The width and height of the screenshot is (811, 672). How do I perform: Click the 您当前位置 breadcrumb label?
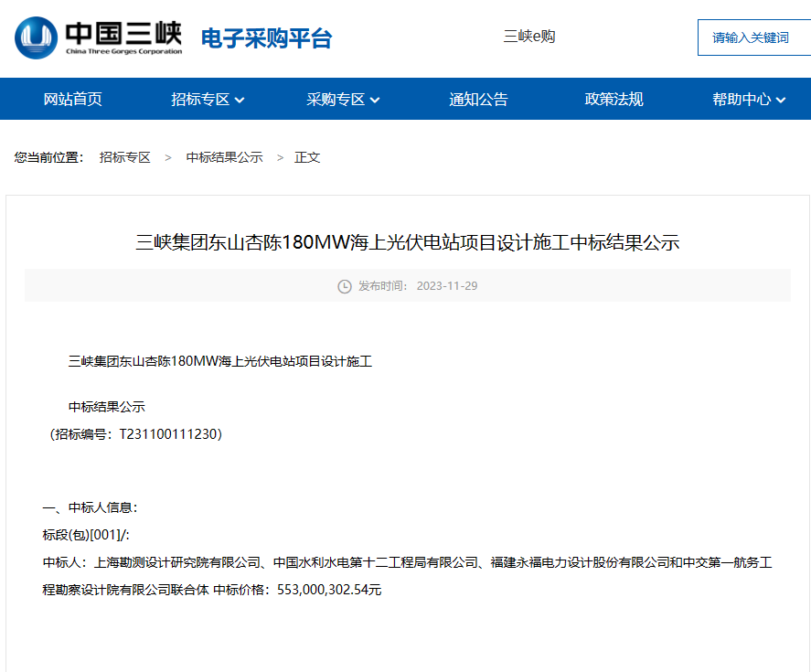[49, 157]
